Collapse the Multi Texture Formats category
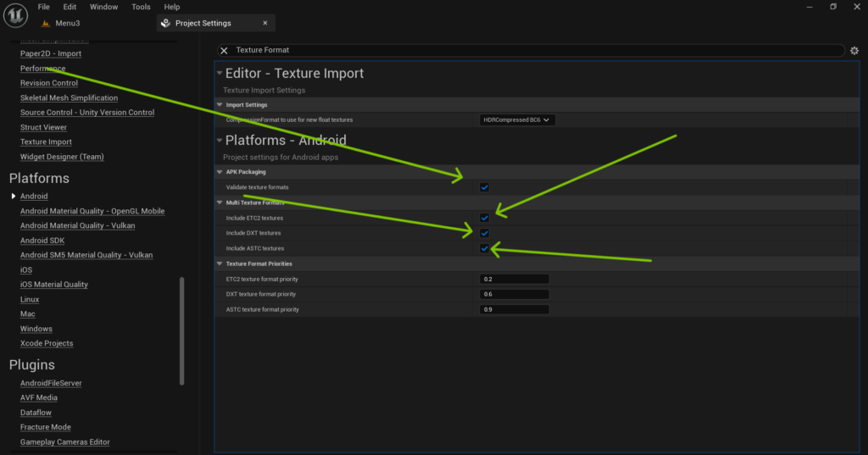868x455 pixels. pos(220,203)
